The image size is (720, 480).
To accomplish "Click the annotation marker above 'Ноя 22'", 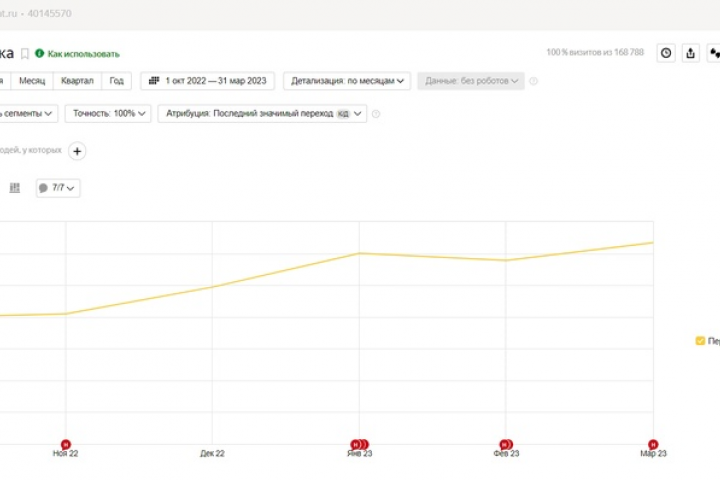I will (x=66, y=444).
